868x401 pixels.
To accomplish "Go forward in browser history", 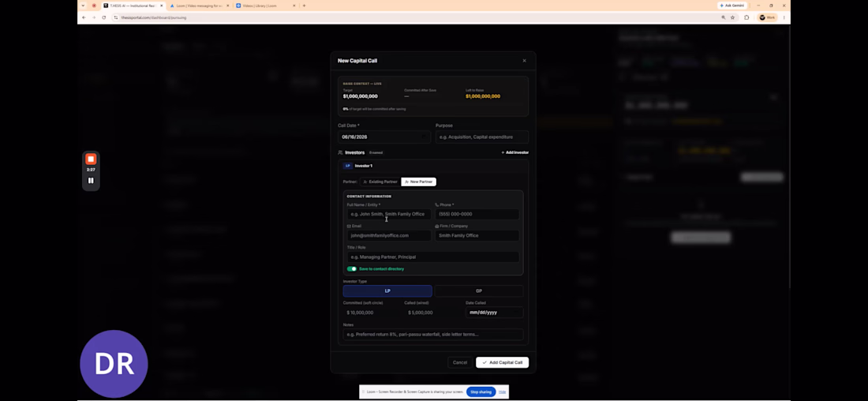I will (94, 17).
